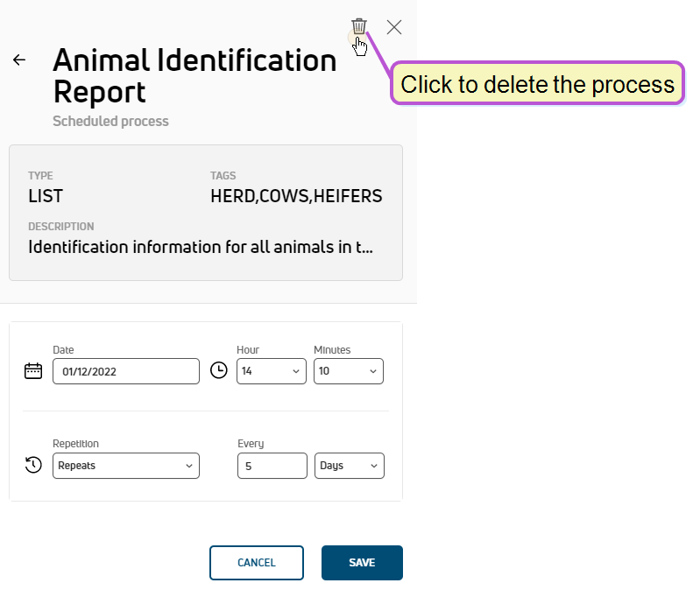Click the LIST type value
Image resolution: width=700 pixels, height=590 pixels.
coord(46,196)
